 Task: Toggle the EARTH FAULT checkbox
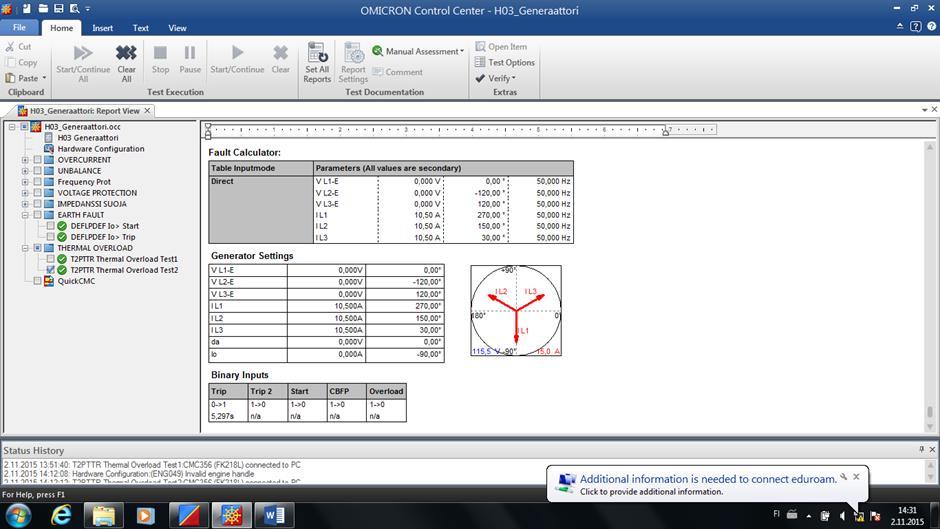tap(37, 215)
